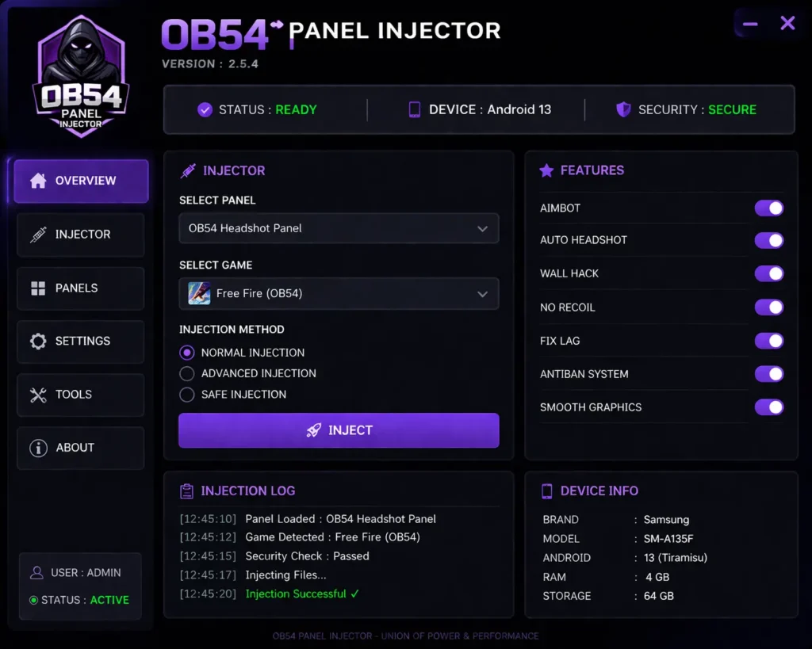The height and width of the screenshot is (649, 812).
Task: Click the Device Info phone icon
Action: coord(547,491)
